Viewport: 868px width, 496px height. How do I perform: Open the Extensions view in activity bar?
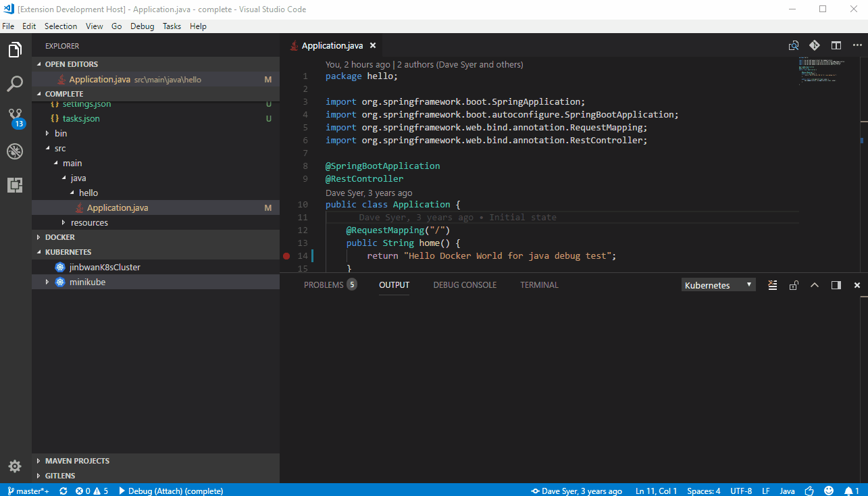tap(15, 185)
